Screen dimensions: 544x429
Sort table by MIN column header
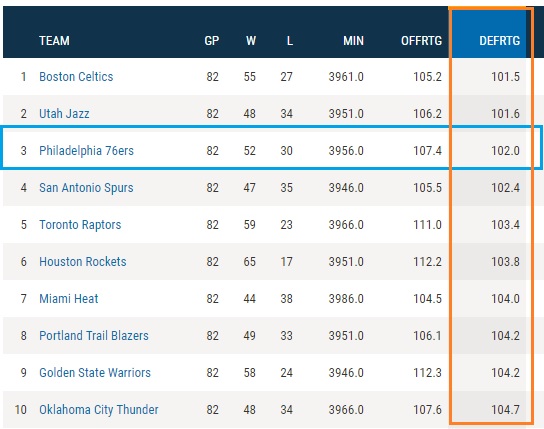354,41
